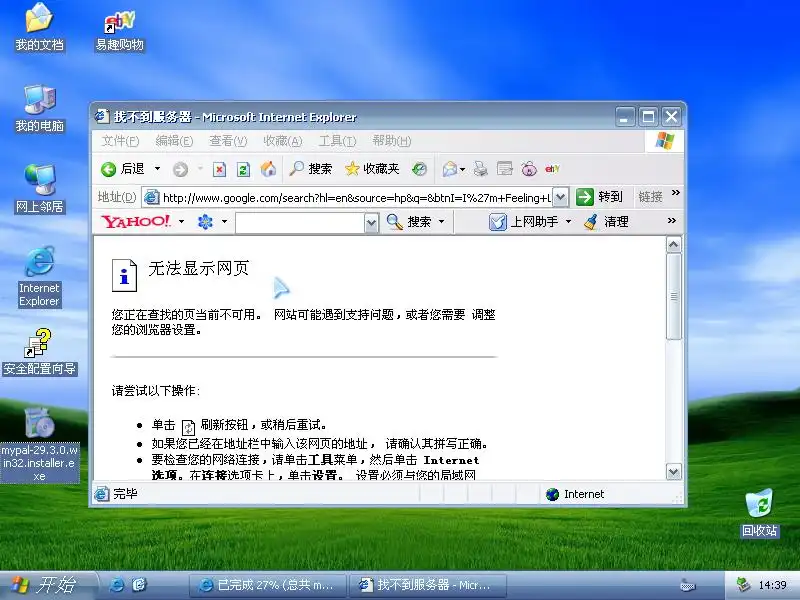Select 我的文档 desktop icon

point(39,28)
